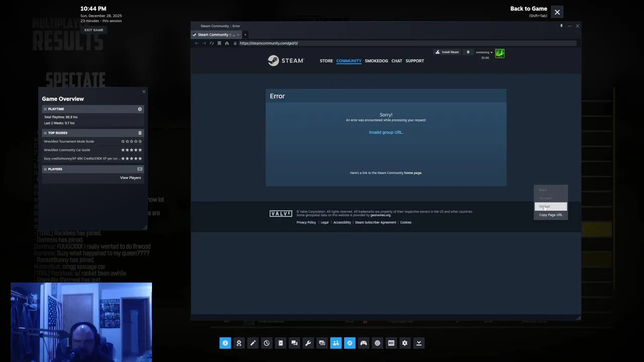Pin the browser window with pin icon
This screenshot has width=644, height=362.
pos(561,26)
